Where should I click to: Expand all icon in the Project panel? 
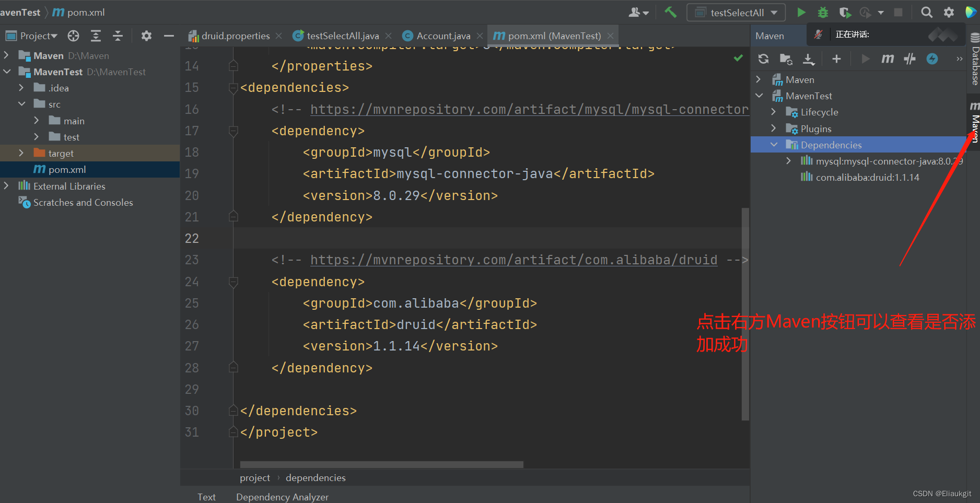click(96, 36)
